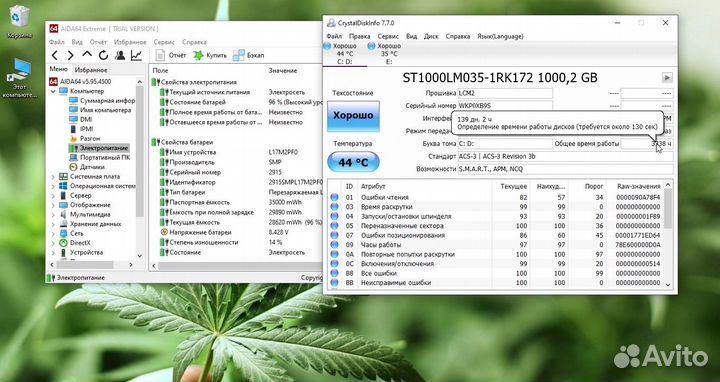
Task: Click the Общее время работы value field
Action: (x=647, y=144)
